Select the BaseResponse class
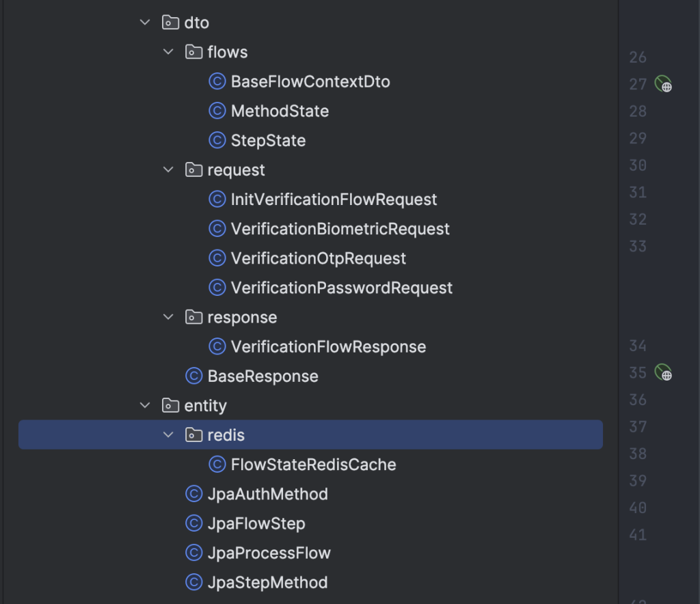The image size is (700, 604). point(263,376)
